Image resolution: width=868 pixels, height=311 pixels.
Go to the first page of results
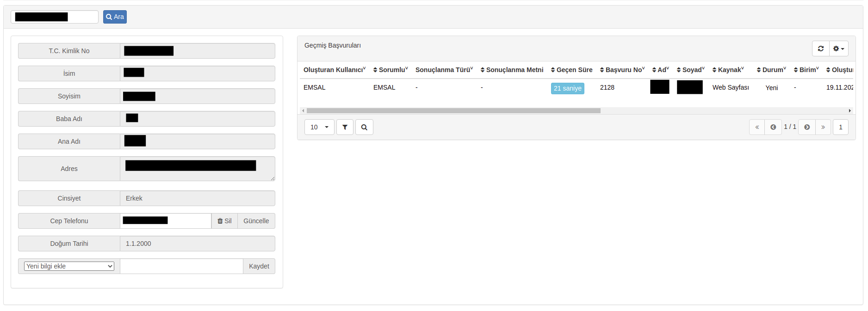point(757,127)
